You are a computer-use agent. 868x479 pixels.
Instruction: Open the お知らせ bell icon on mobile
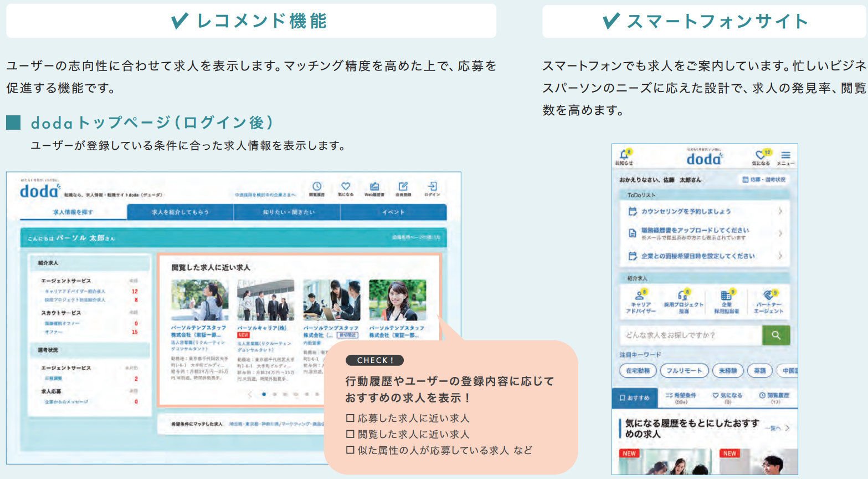(x=624, y=155)
